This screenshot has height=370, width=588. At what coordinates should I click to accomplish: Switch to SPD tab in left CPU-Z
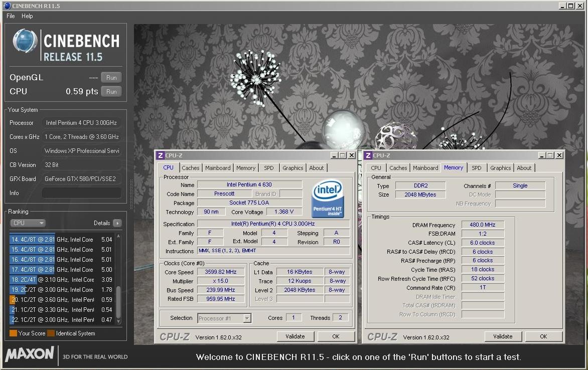point(268,168)
